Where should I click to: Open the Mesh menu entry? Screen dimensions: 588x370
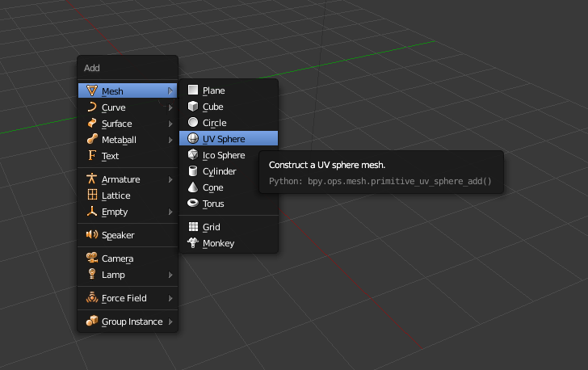pyautogui.click(x=128, y=90)
